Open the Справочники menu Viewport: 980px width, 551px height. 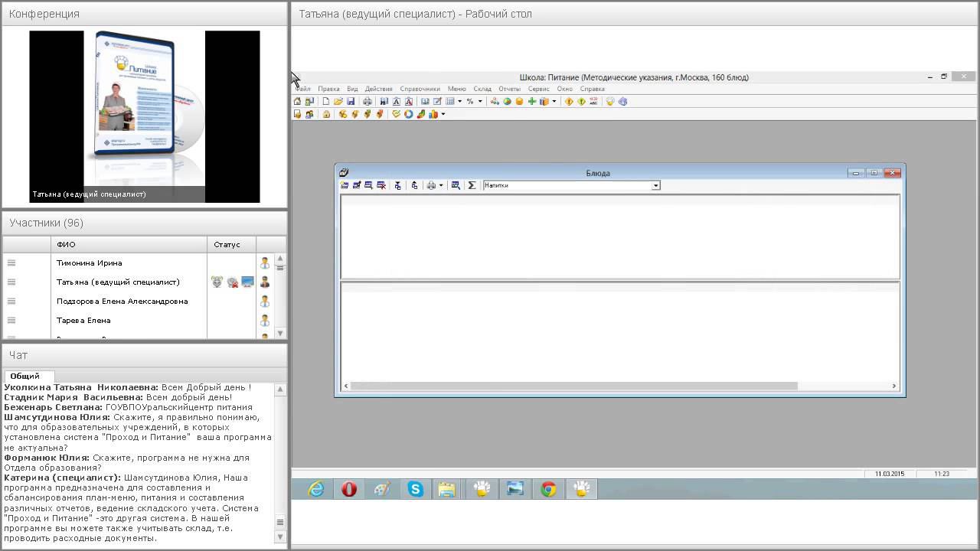click(420, 89)
